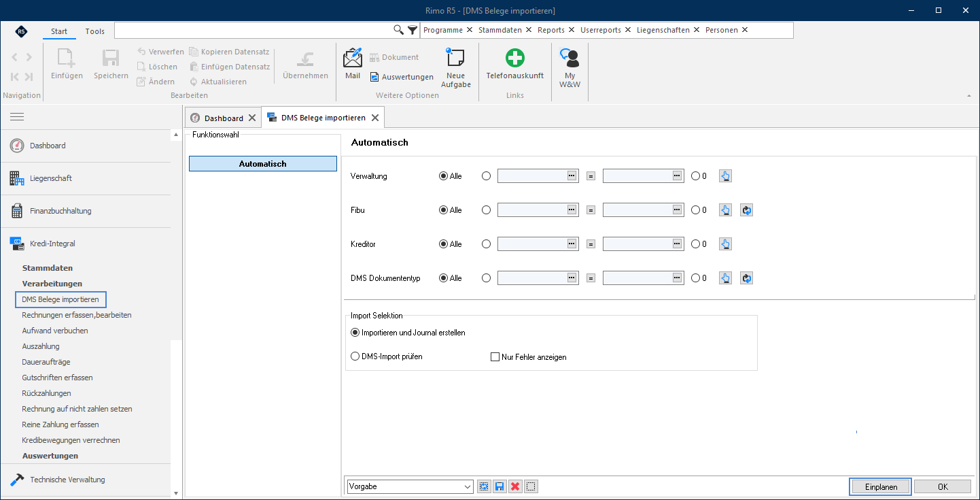Click the Automatisch function button
The image size is (980, 500).
[263, 164]
